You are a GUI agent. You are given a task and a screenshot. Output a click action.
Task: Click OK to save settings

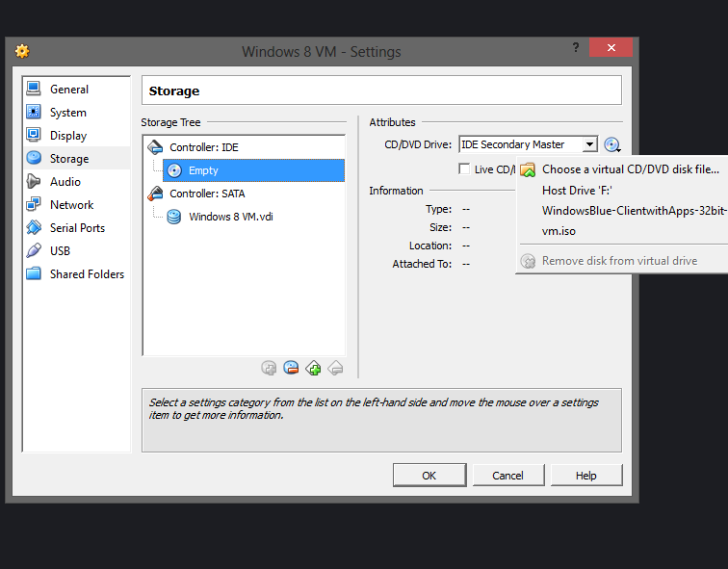(x=429, y=476)
